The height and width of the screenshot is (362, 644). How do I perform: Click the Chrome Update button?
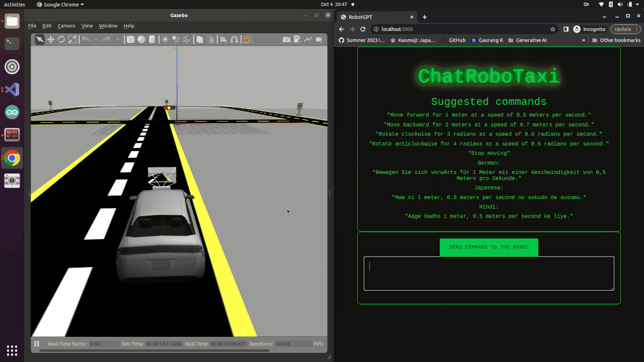[625, 29]
